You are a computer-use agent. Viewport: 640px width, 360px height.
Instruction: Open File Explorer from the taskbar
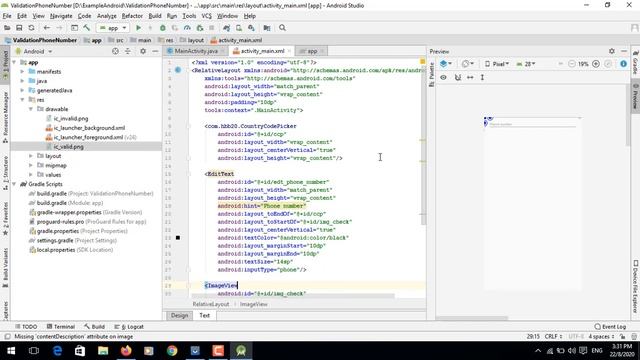(103, 351)
